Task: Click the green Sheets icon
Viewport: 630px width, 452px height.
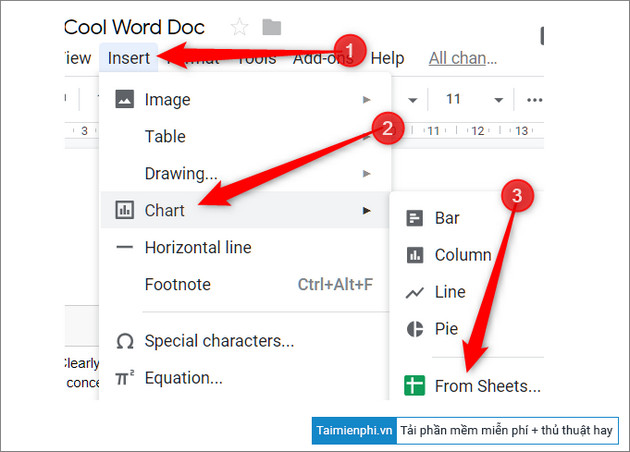Action: [x=414, y=386]
